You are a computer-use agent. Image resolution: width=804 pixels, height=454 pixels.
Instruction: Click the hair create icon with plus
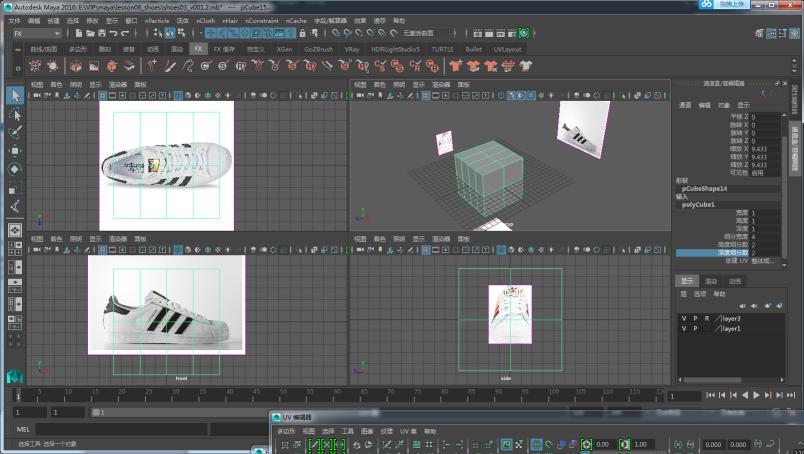pos(152,66)
